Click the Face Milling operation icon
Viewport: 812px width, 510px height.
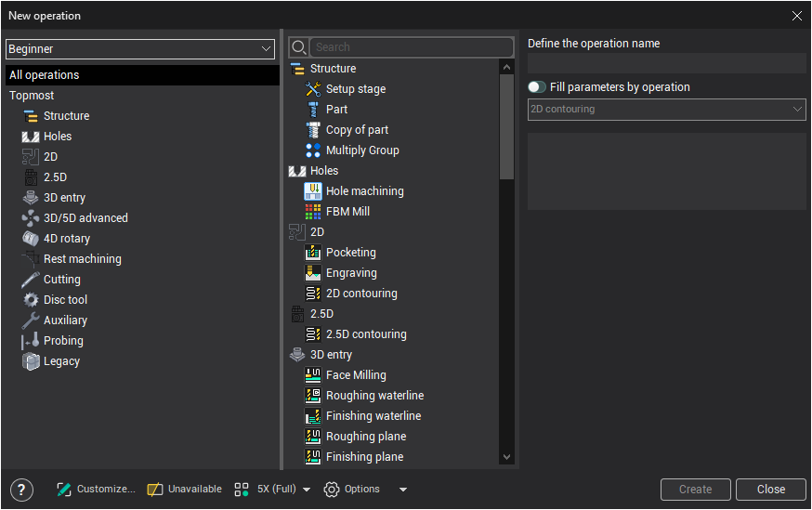(313, 375)
